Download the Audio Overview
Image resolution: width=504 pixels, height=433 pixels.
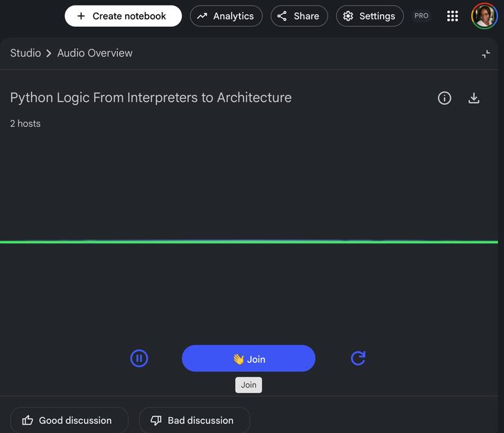474,98
